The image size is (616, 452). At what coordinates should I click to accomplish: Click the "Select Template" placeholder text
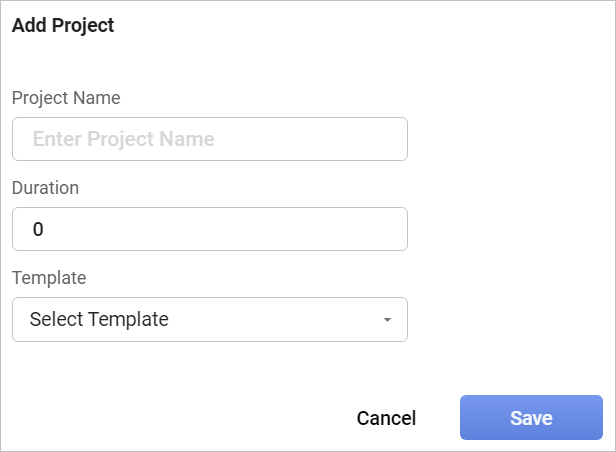click(99, 320)
